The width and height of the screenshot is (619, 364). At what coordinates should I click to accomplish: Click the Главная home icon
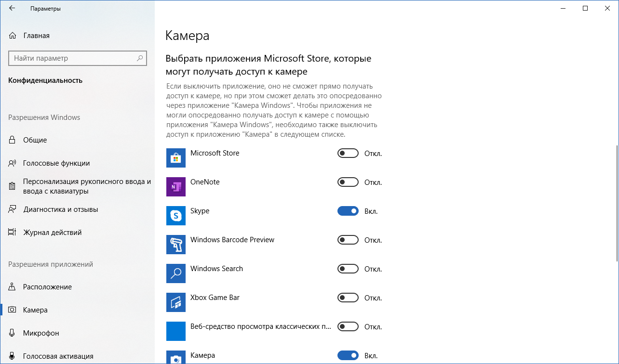[x=13, y=36]
